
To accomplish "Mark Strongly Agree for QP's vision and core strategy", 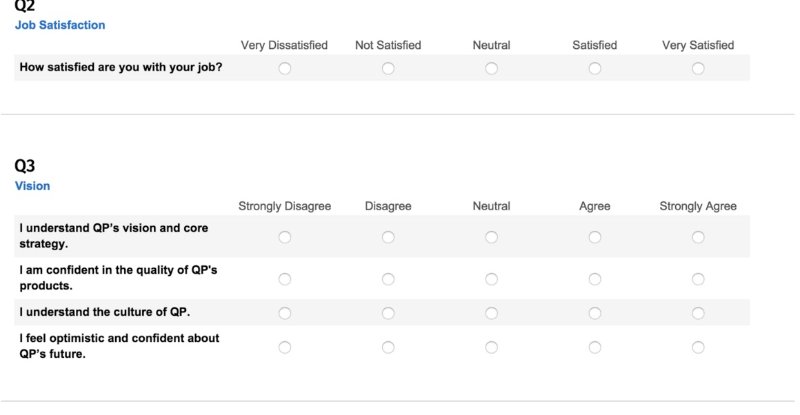I will (x=698, y=237).
